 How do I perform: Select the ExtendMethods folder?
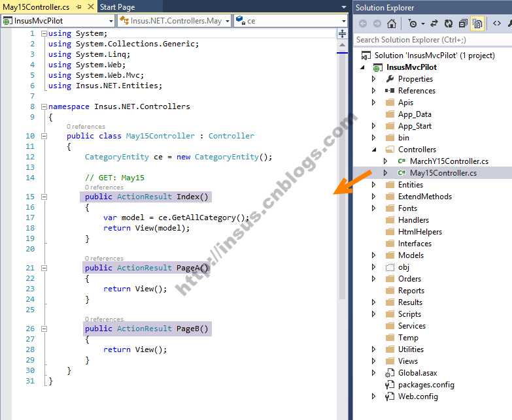click(x=425, y=197)
